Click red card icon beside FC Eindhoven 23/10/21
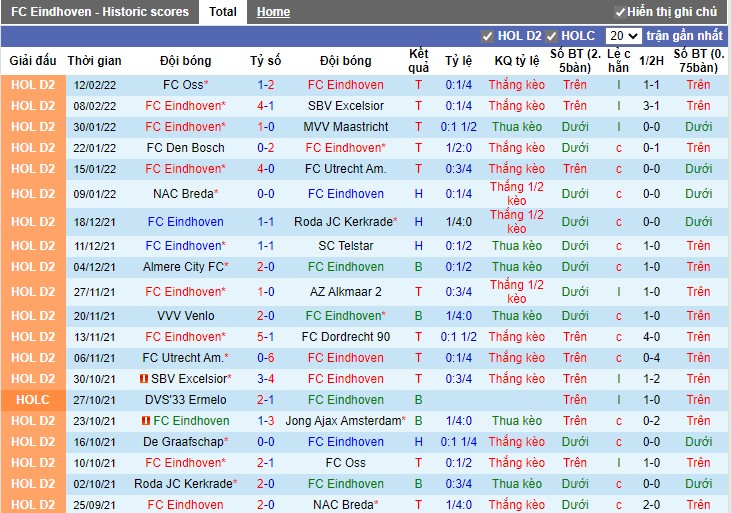The height and width of the screenshot is (513, 731). tap(146, 421)
